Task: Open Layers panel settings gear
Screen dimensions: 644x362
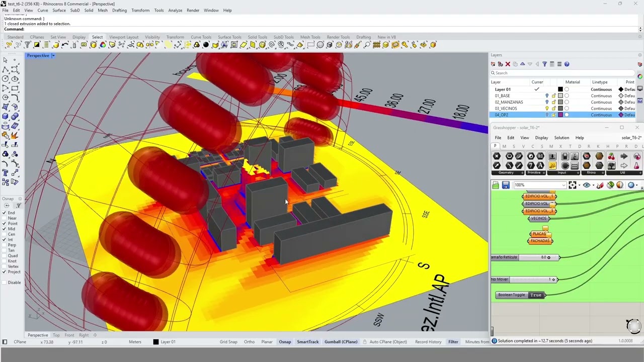Action: pyautogui.click(x=640, y=55)
